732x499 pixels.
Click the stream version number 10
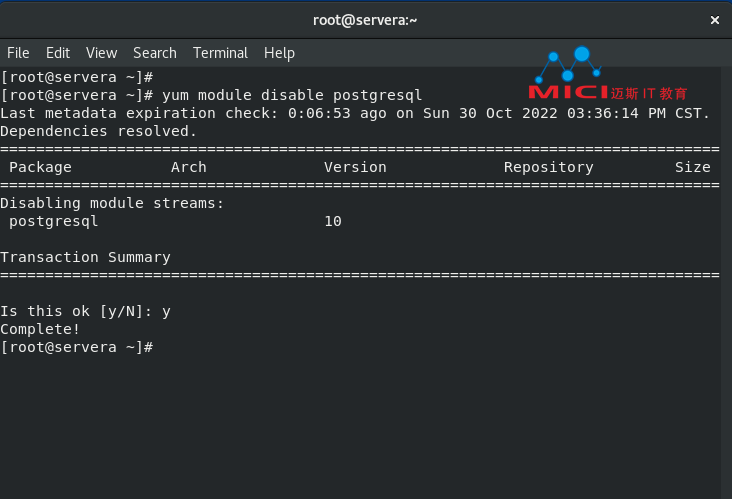(x=333, y=221)
